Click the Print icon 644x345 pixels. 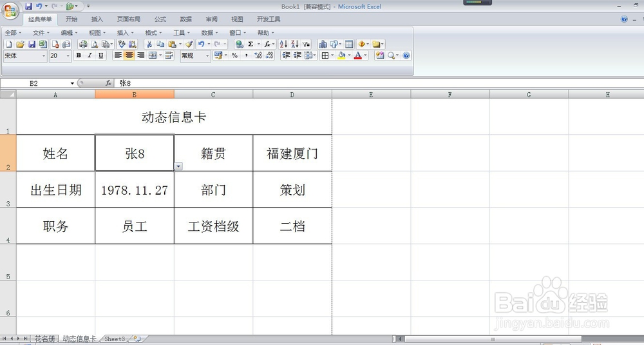pos(83,44)
